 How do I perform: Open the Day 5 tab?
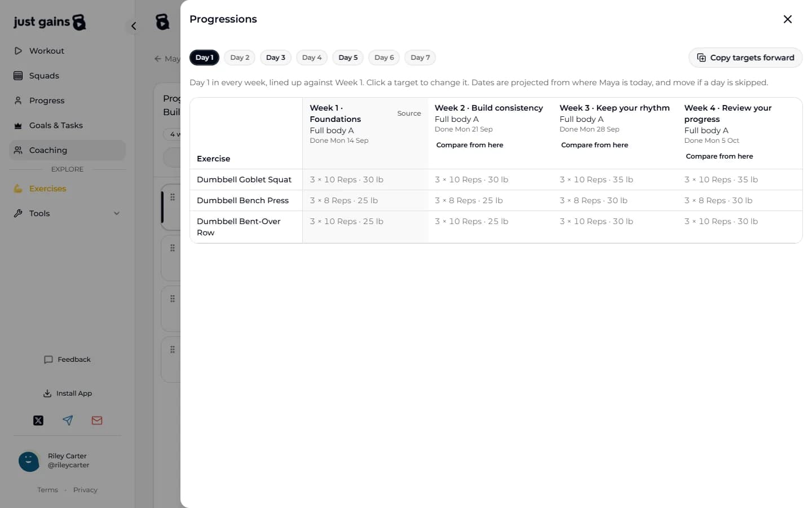point(348,58)
